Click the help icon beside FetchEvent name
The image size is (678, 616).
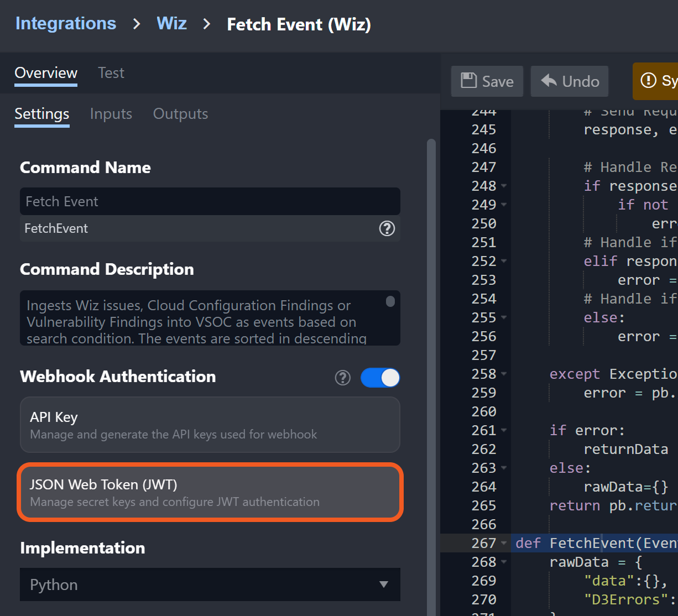pyautogui.click(x=387, y=228)
